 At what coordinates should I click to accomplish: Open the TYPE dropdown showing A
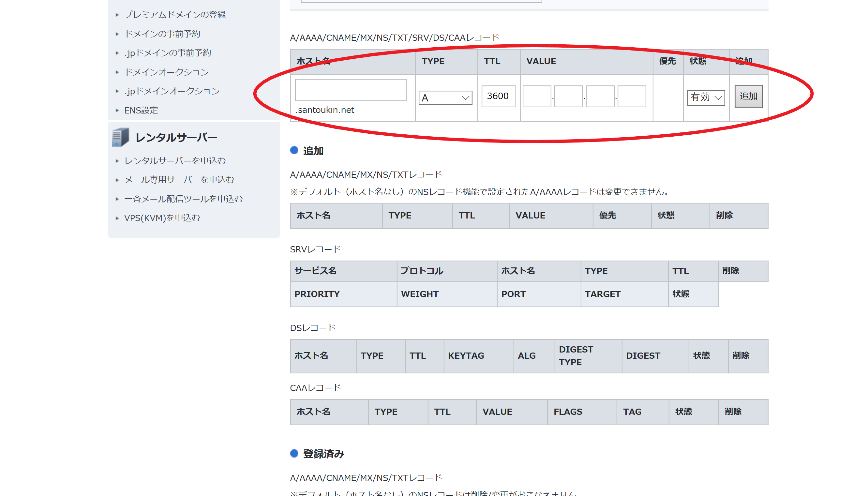[445, 98]
